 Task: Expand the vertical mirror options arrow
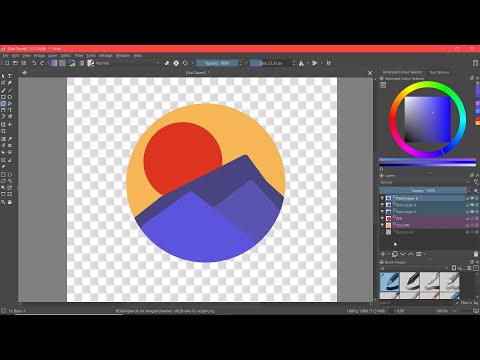[x=321, y=63]
